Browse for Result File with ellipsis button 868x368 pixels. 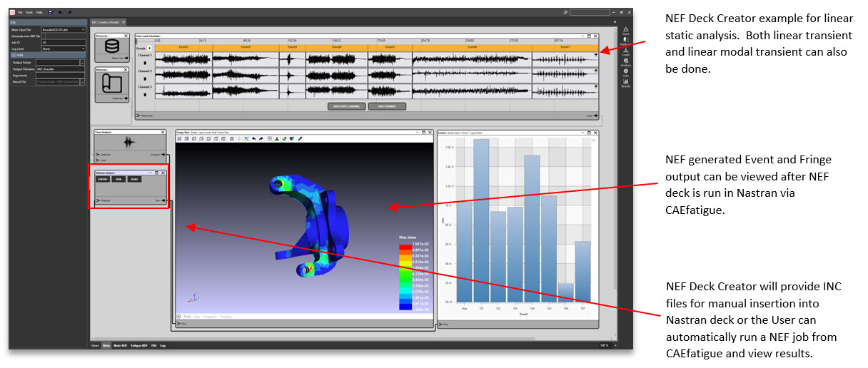pos(83,81)
